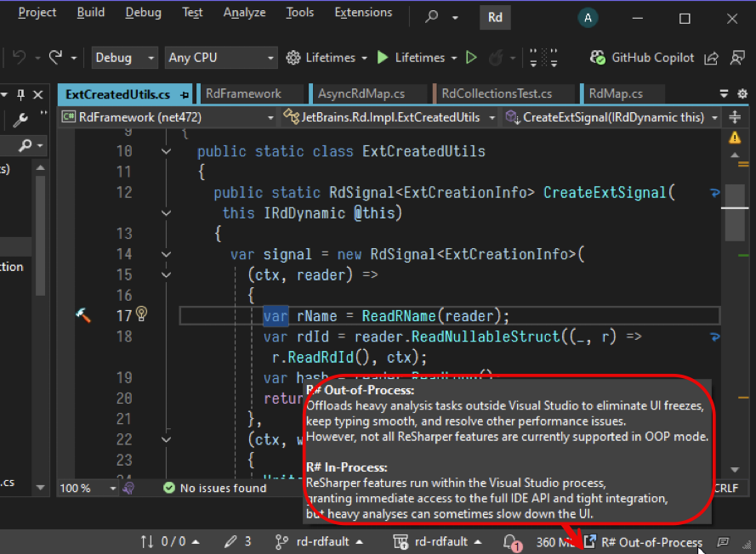Open the document tab settings gear
The width and height of the screenshot is (756, 554).
pyautogui.click(x=742, y=93)
